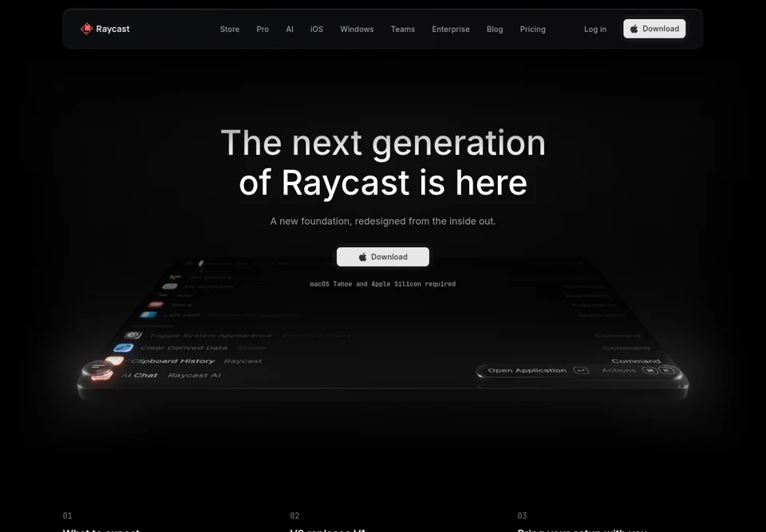This screenshot has height=532, width=766.
Task: Click the Log in link
Action: pyautogui.click(x=595, y=30)
